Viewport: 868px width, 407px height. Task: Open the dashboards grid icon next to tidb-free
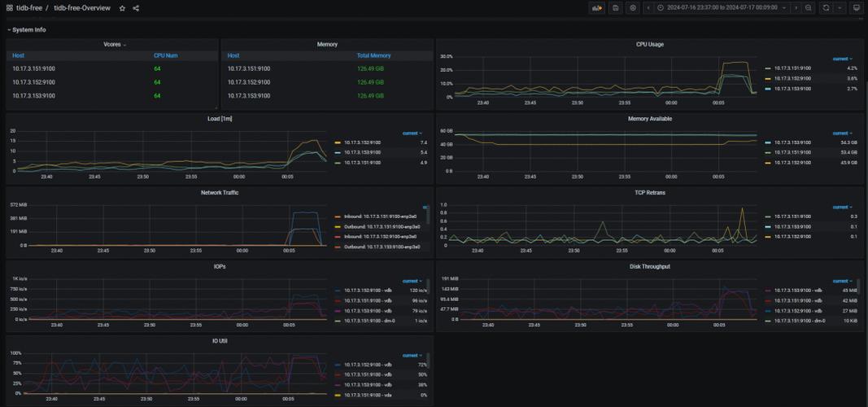click(10, 8)
